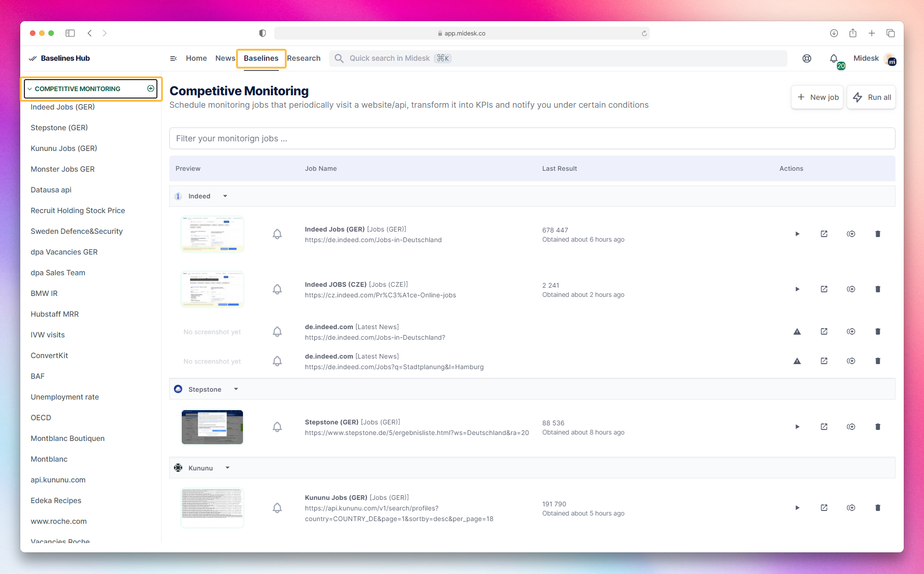Open Safari share icon
This screenshot has height=574, width=924.
(853, 33)
